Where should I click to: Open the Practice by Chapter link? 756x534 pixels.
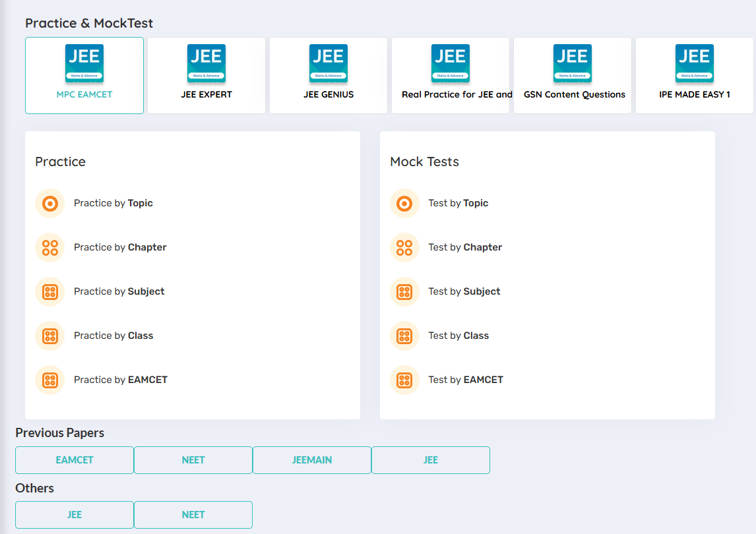coord(120,247)
